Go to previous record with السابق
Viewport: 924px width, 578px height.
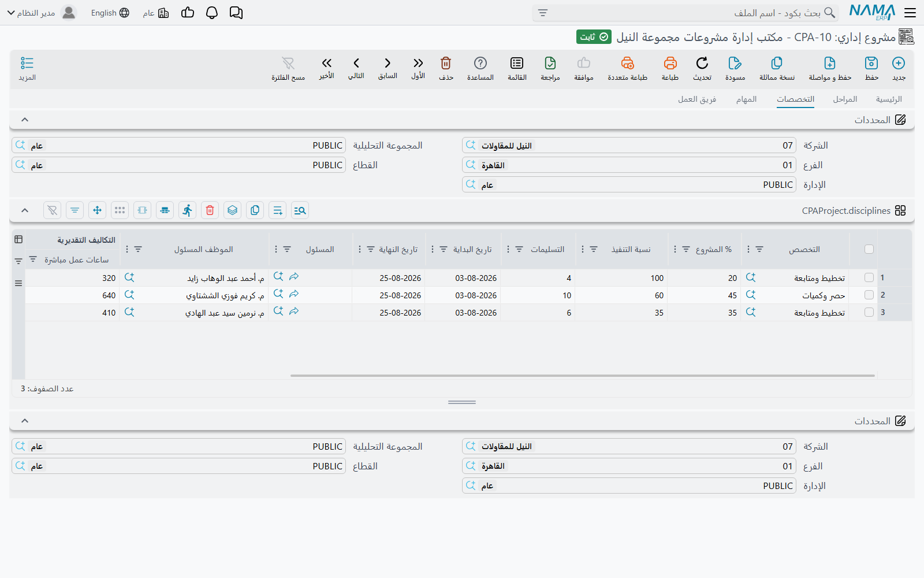coord(388,68)
